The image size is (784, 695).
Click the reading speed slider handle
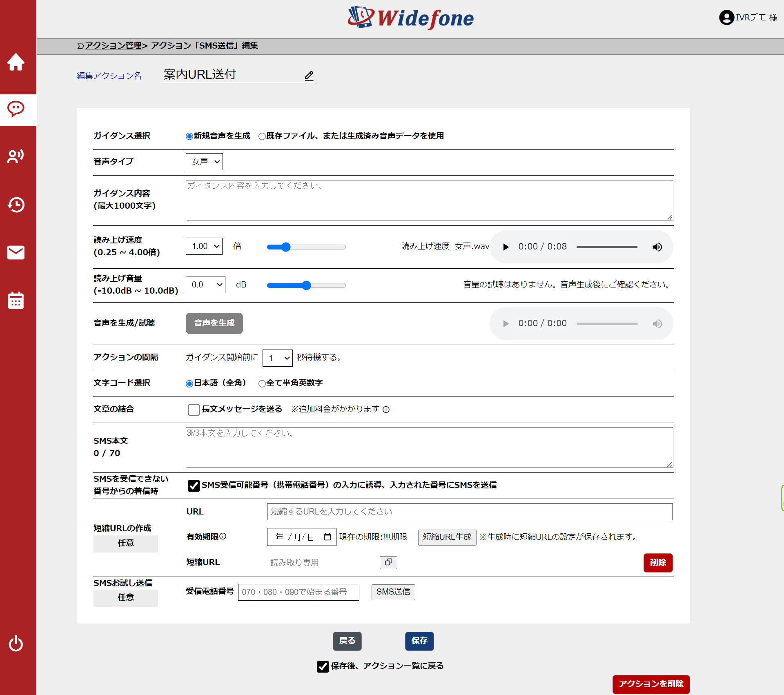286,247
